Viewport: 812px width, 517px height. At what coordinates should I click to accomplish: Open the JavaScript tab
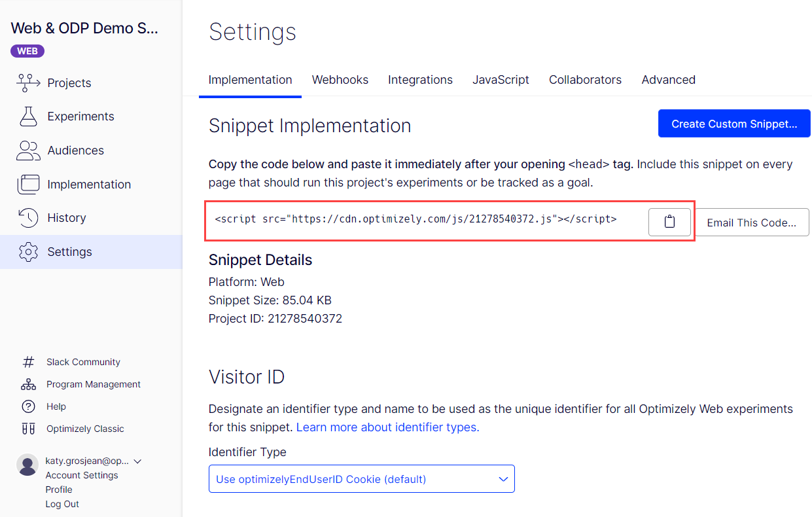pos(501,80)
